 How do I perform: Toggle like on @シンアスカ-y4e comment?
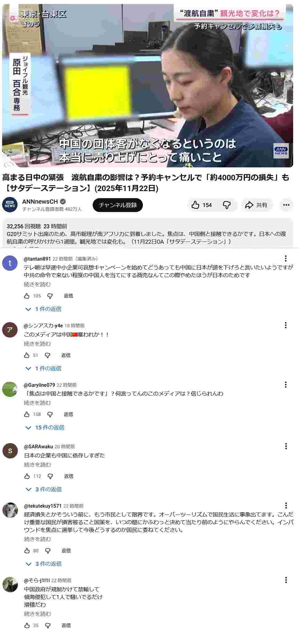(x=27, y=355)
